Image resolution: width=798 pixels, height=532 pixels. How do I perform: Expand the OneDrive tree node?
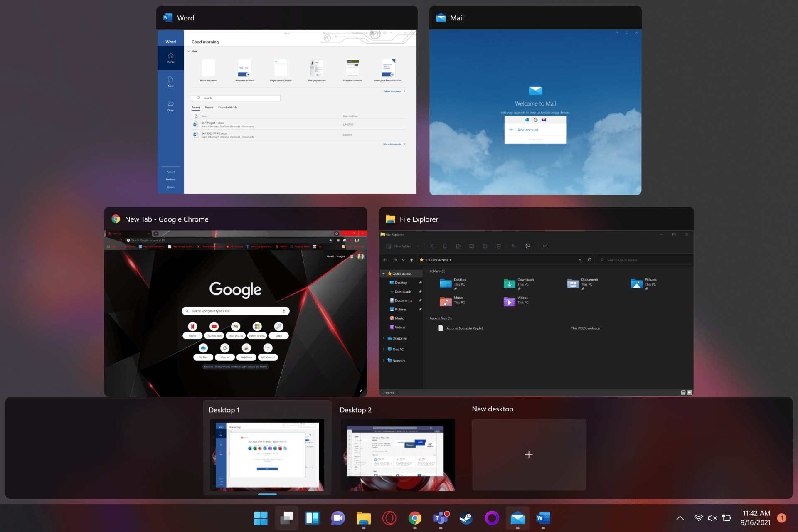tap(384, 338)
